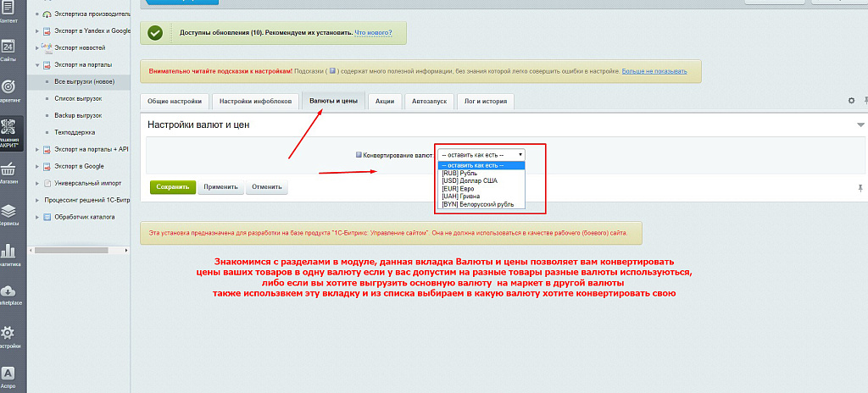
Task: Select Список выгрузок in the tree
Action: pyautogui.click(x=78, y=99)
